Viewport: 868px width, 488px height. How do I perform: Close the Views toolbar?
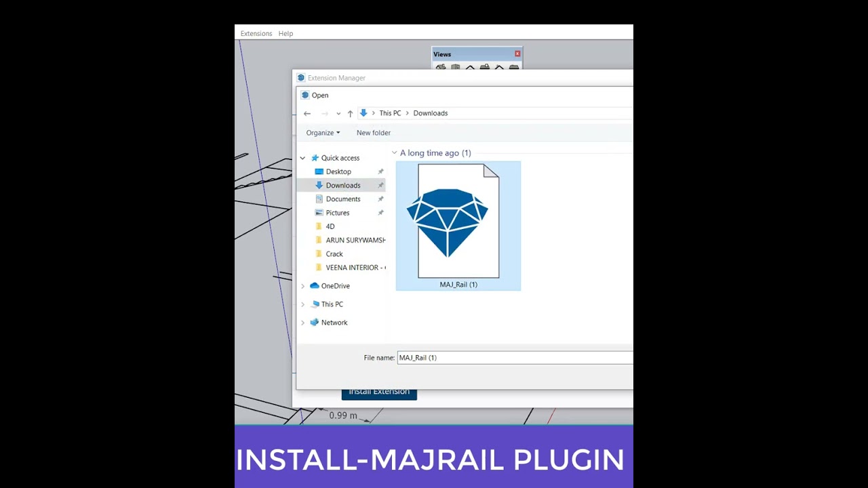(x=517, y=54)
